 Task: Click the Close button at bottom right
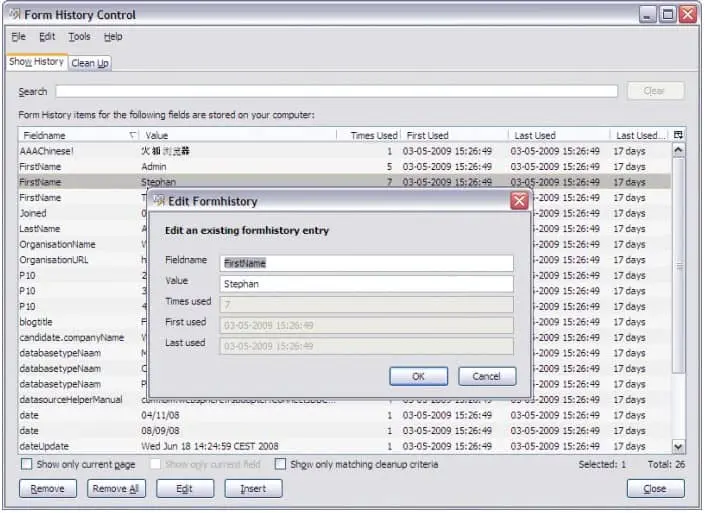[x=656, y=488]
